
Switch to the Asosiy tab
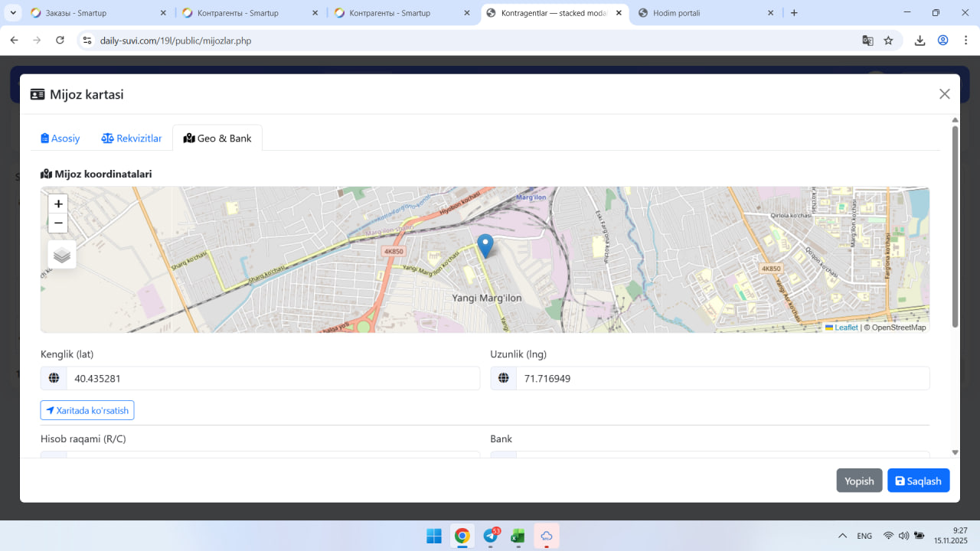click(x=60, y=139)
